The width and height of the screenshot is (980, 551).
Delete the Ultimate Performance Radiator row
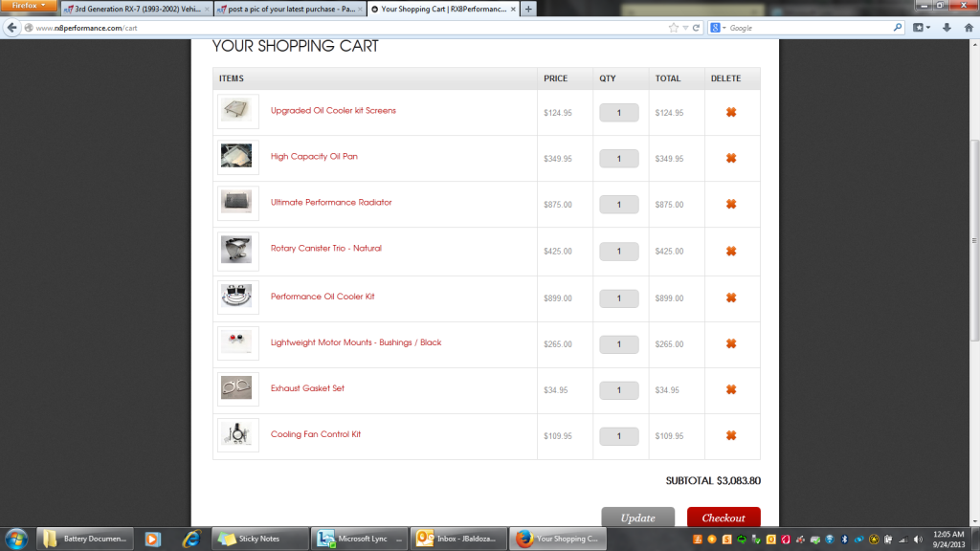[x=730, y=205]
